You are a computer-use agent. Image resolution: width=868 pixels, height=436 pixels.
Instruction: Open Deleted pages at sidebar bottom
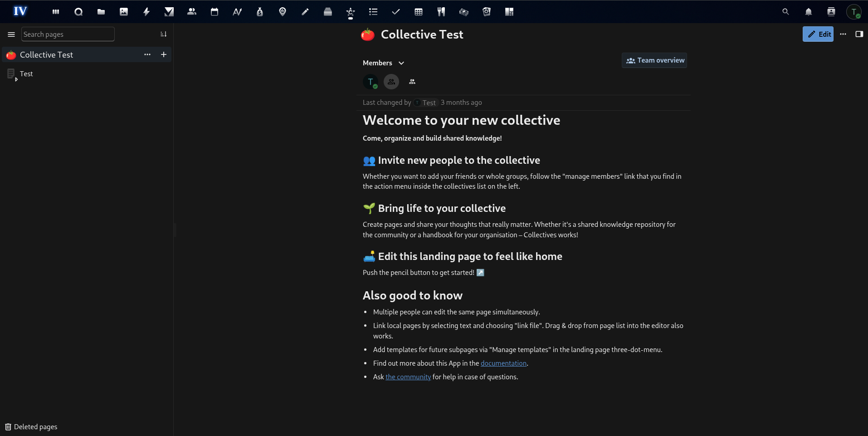(31, 426)
